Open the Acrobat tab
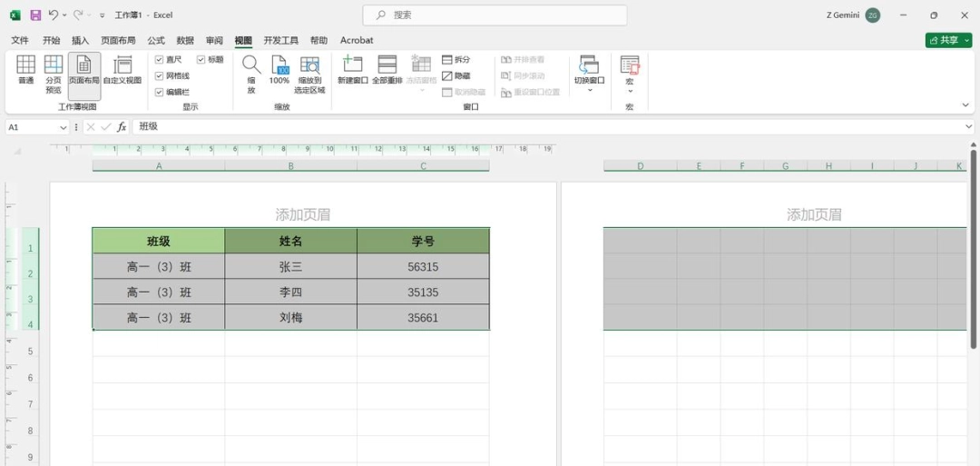Image resolution: width=980 pixels, height=466 pixels. click(357, 40)
